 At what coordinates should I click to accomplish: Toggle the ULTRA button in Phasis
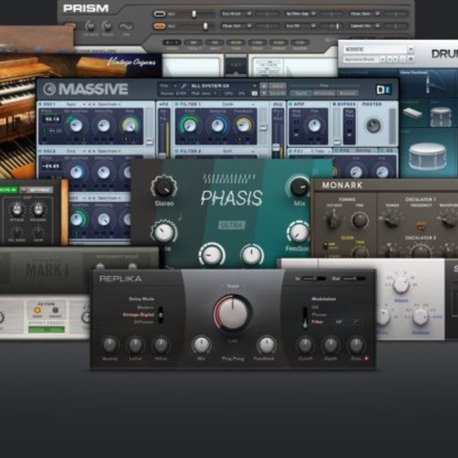(232, 225)
